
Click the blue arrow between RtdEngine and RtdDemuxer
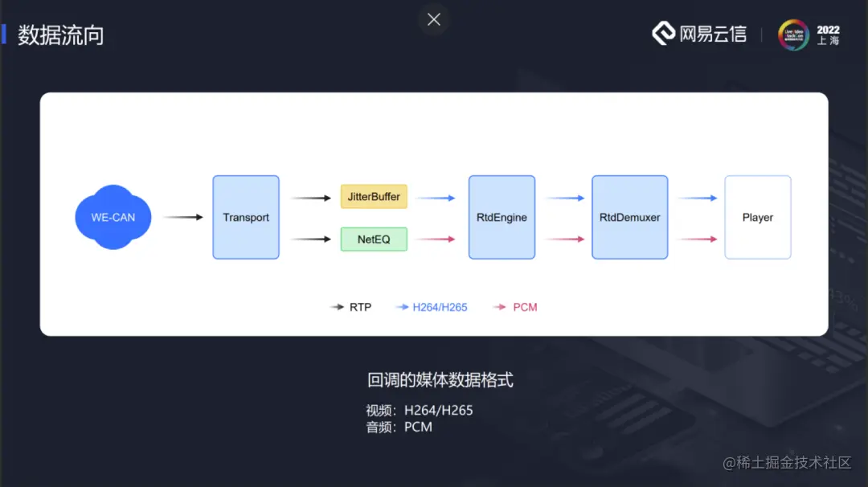(565, 198)
